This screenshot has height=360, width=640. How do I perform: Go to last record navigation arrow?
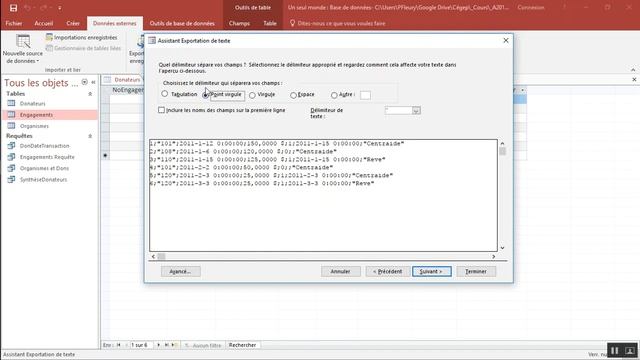coord(167,345)
